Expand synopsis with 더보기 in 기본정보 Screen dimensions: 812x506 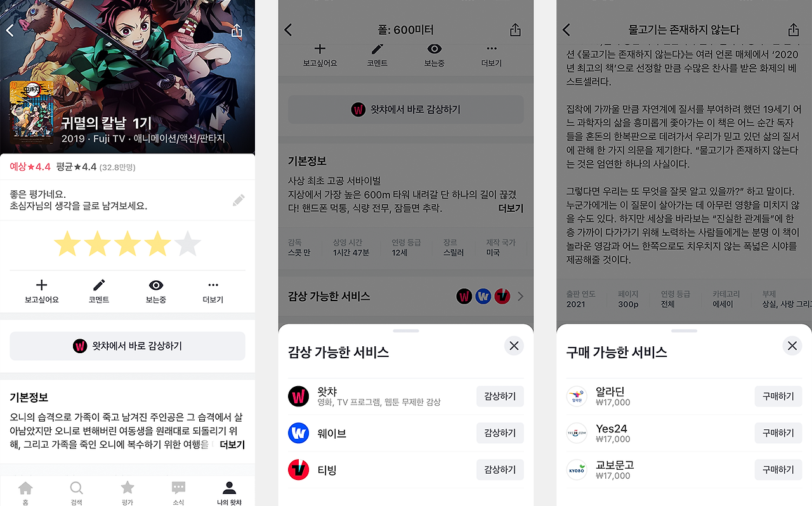[232, 445]
